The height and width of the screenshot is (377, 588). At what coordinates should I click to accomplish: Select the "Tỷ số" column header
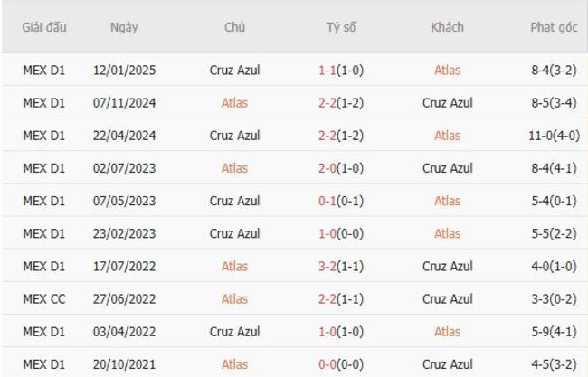click(x=341, y=27)
